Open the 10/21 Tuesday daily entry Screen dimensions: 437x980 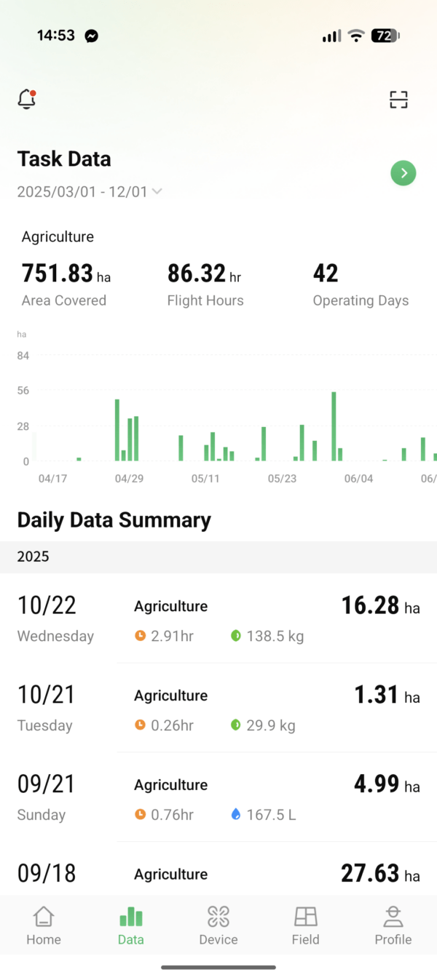point(219,709)
